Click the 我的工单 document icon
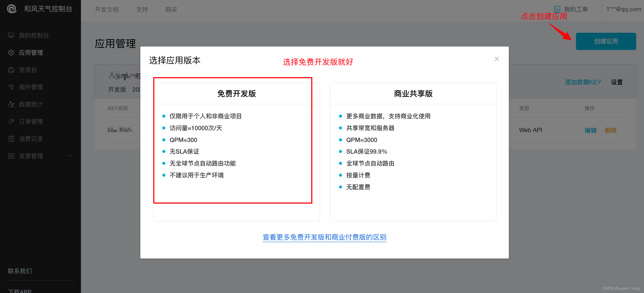 (x=557, y=9)
